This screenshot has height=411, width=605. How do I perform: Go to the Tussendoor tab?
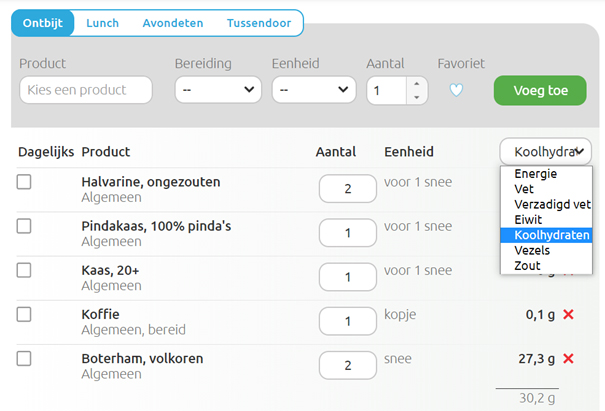pos(260,22)
